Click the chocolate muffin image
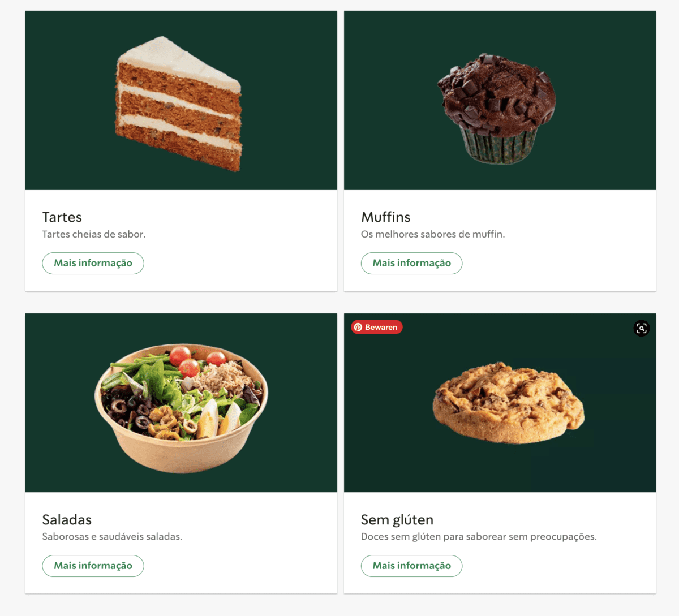 [497, 109]
